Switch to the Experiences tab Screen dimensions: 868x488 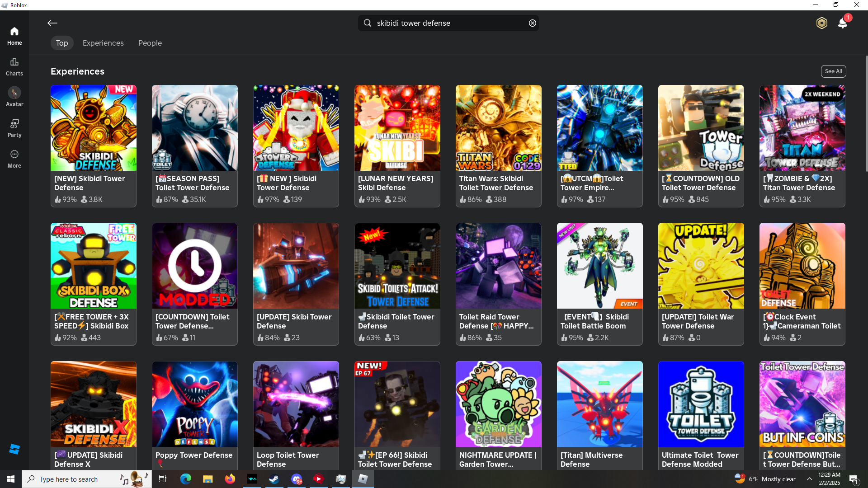pos(103,43)
